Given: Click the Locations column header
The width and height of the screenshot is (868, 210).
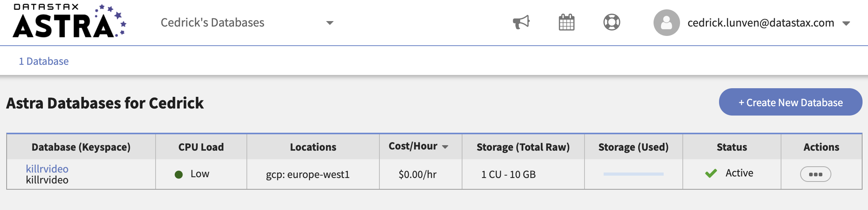Looking at the screenshot, I should point(313,147).
